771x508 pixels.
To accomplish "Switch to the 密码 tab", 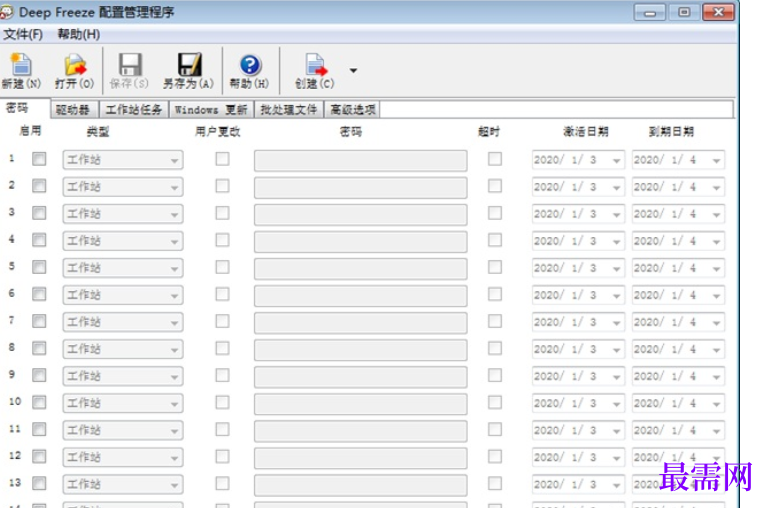I will (25, 108).
